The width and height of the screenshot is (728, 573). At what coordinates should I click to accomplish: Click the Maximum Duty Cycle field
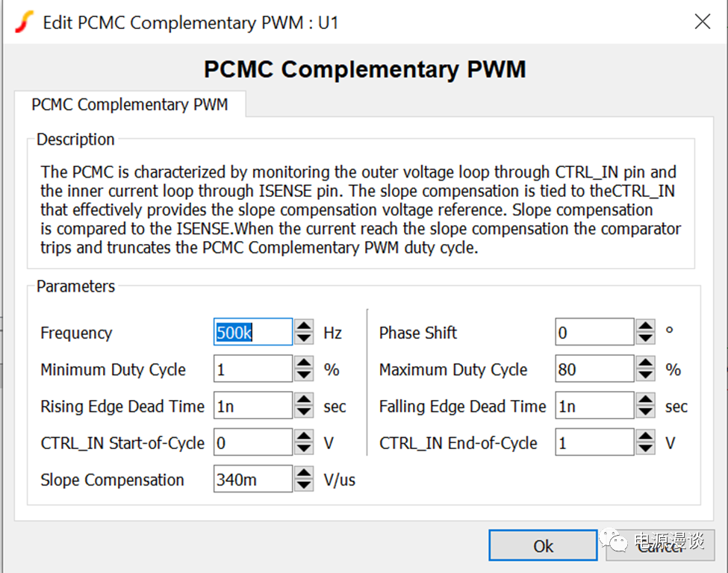pos(594,369)
